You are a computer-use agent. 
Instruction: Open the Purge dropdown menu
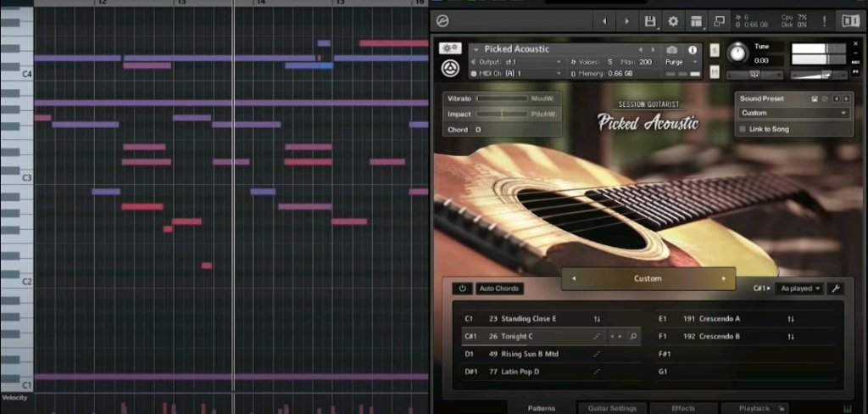684,62
